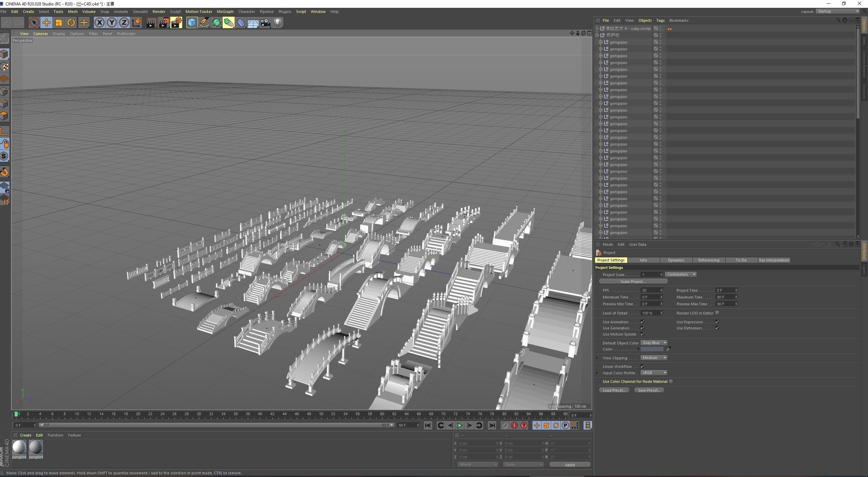Expand the first gongqiao object
The image size is (868, 477).
click(600, 42)
